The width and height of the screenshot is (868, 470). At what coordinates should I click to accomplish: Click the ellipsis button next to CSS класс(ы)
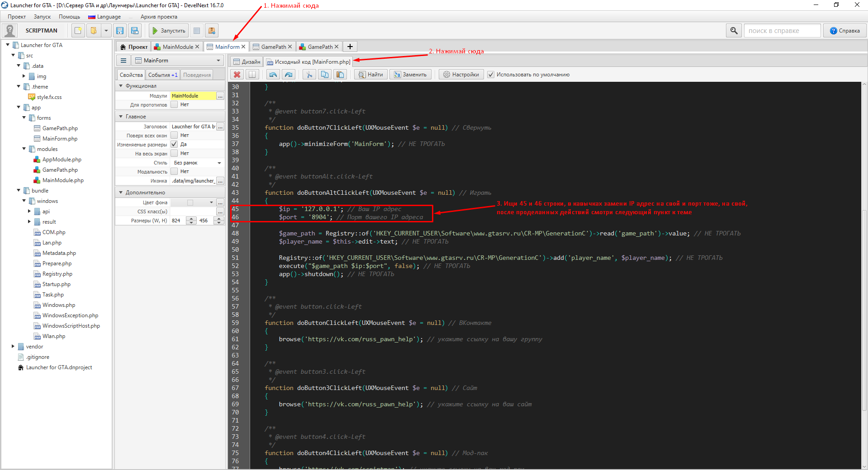click(x=220, y=211)
